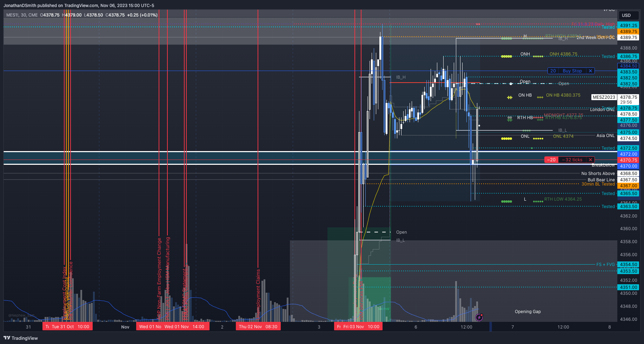
Task: Click the purple lightning bolt icon
Action: [x=479, y=318]
